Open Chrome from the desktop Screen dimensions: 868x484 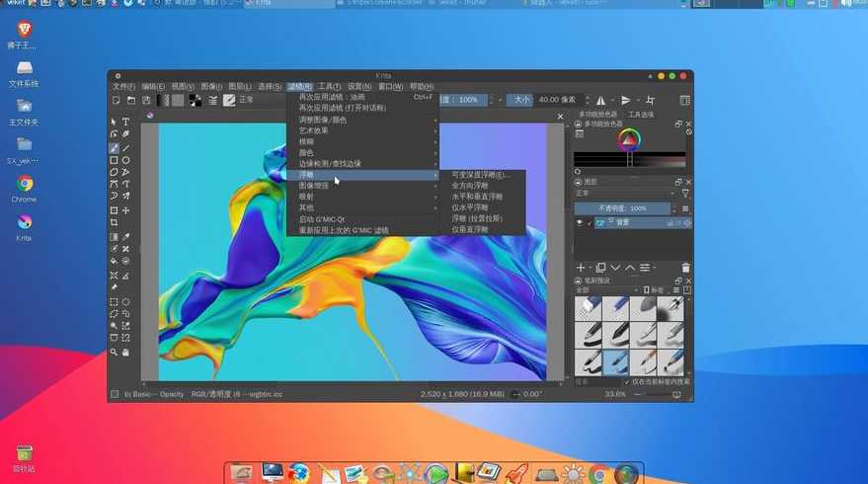coord(24,189)
